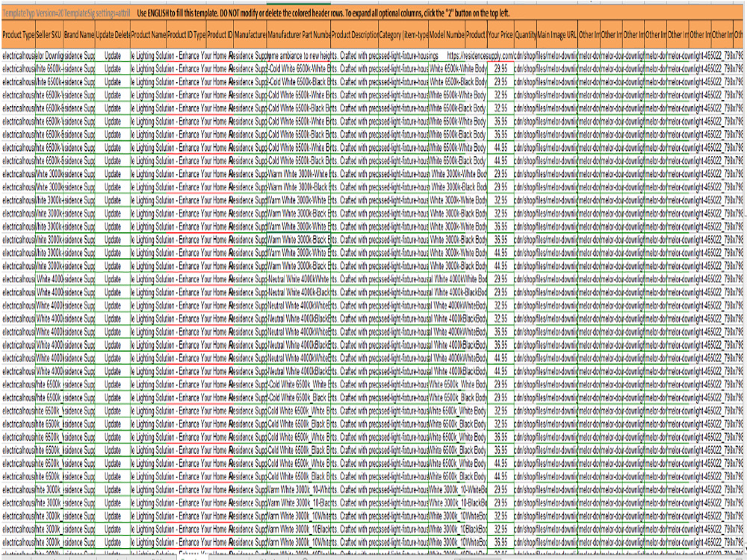Screen dimensions: 747x560
Task: Click the 32.95 price for Neutral White 4000k White
Action: [500, 305]
